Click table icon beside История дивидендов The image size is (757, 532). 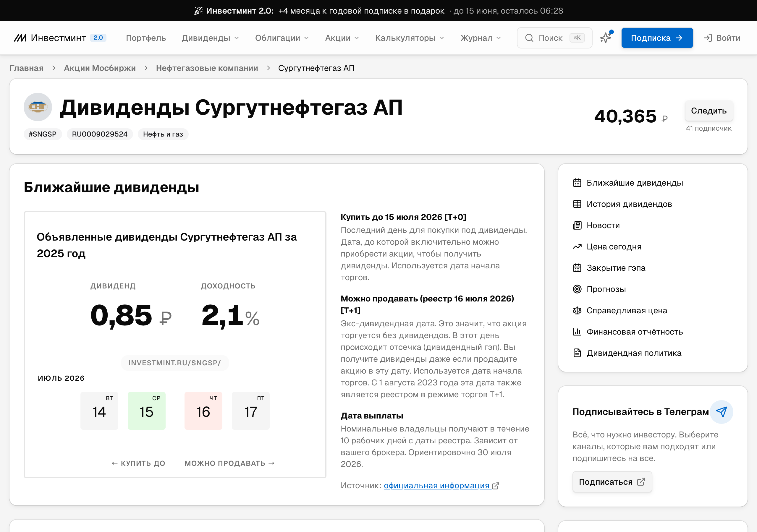point(577,204)
